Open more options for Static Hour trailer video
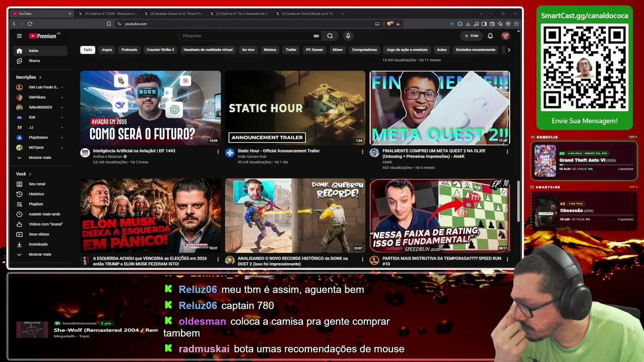644x362 pixels. [x=362, y=151]
